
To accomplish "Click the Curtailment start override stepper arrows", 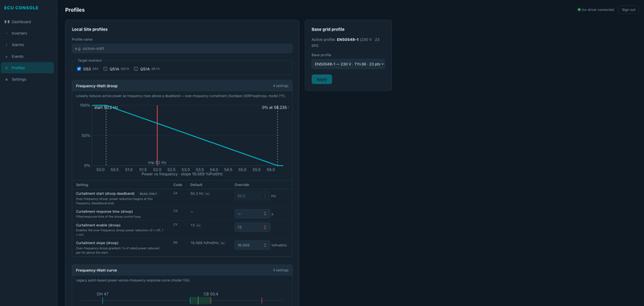I will [x=265, y=196].
